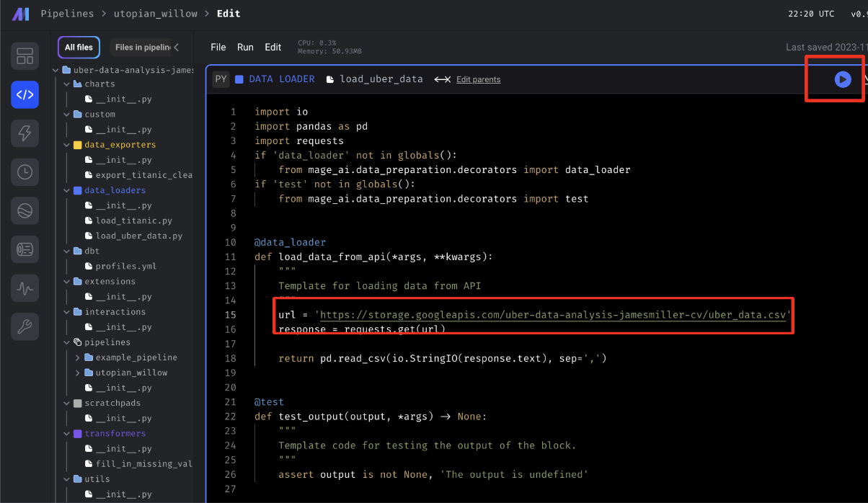Open load_titanic.py in the file tree
The width and height of the screenshot is (868, 503).
133,221
